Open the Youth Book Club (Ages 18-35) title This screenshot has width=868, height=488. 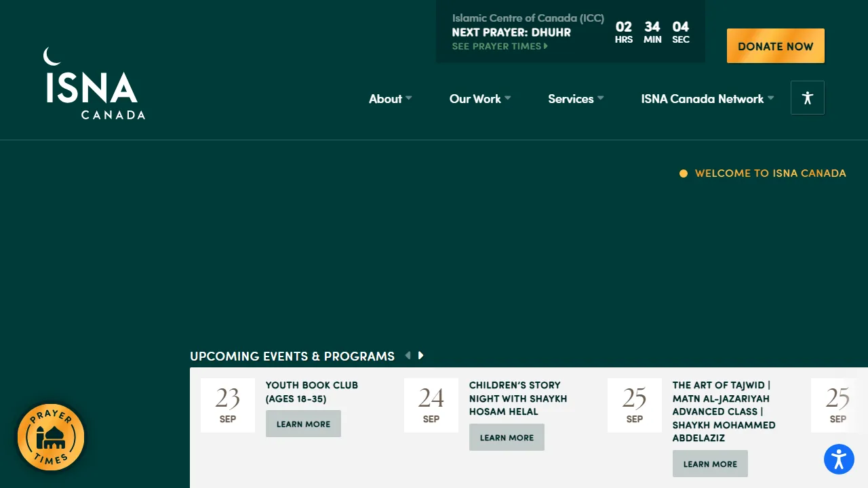pos(312,392)
